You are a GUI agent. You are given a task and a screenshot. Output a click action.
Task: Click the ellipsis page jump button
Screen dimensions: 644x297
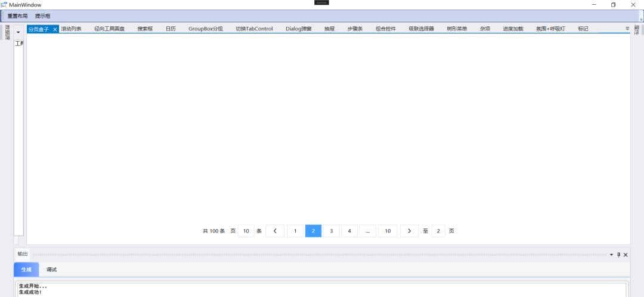pyautogui.click(x=367, y=231)
